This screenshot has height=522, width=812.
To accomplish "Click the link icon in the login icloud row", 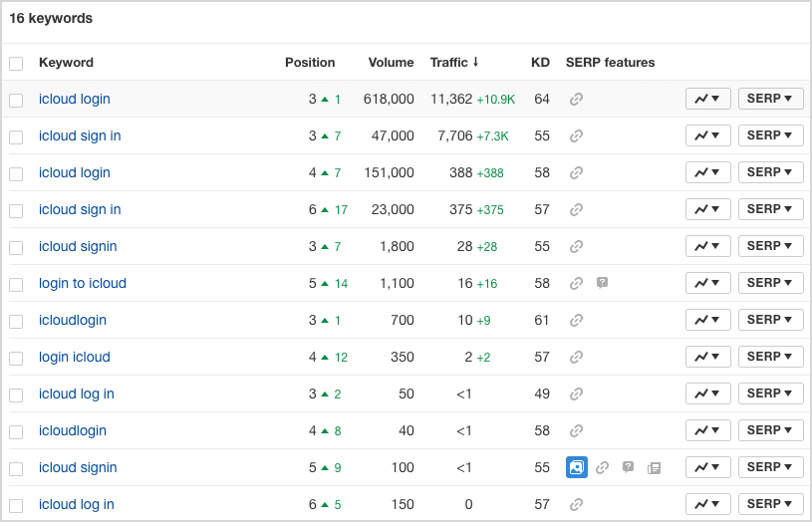I will pyautogui.click(x=577, y=357).
